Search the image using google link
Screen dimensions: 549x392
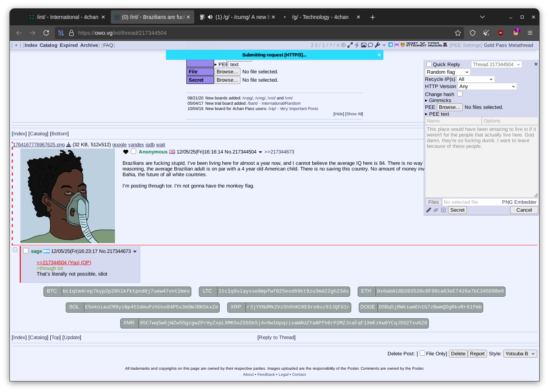(x=119, y=145)
